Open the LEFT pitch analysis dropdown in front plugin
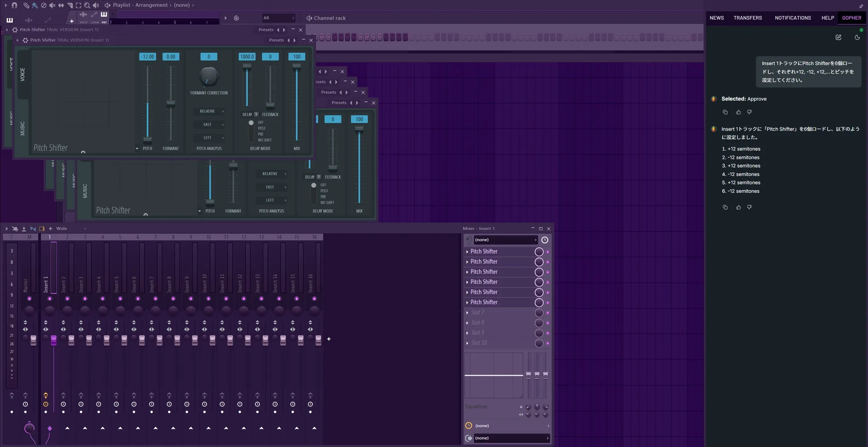 209,138
